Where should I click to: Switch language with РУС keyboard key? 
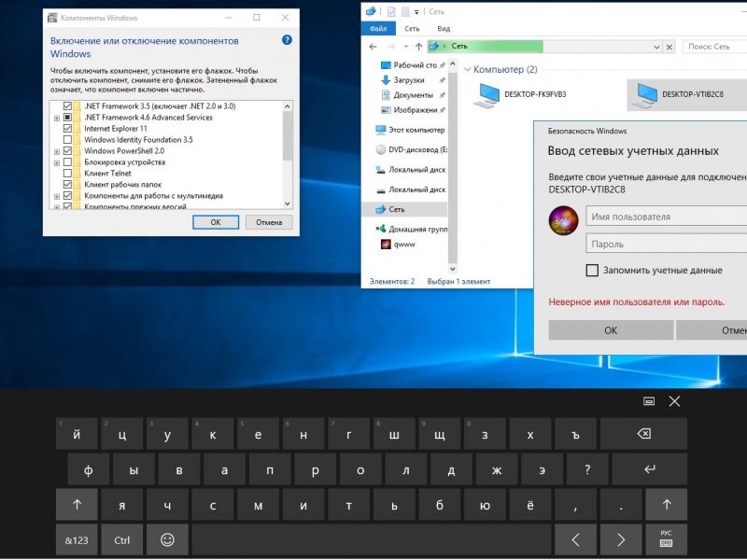pos(667,540)
